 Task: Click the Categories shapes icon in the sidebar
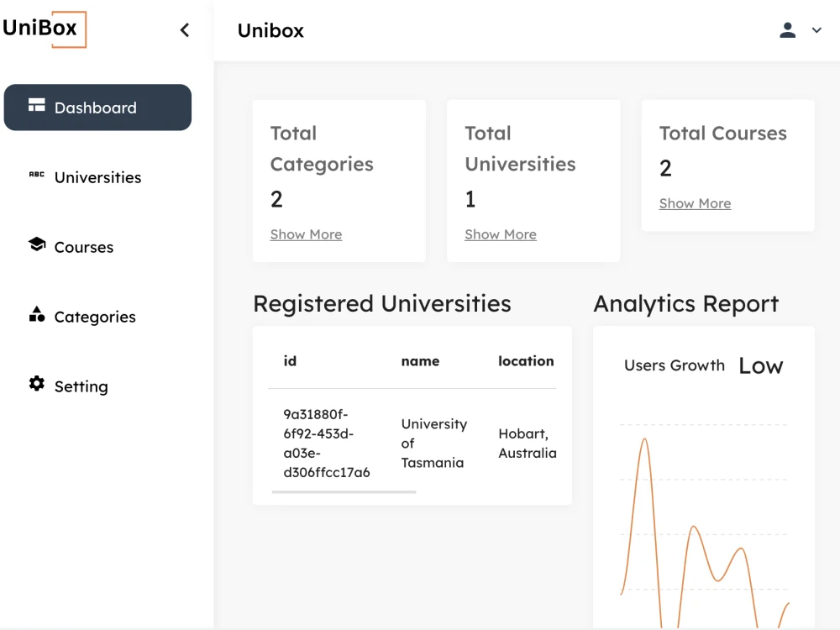pyautogui.click(x=36, y=316)
